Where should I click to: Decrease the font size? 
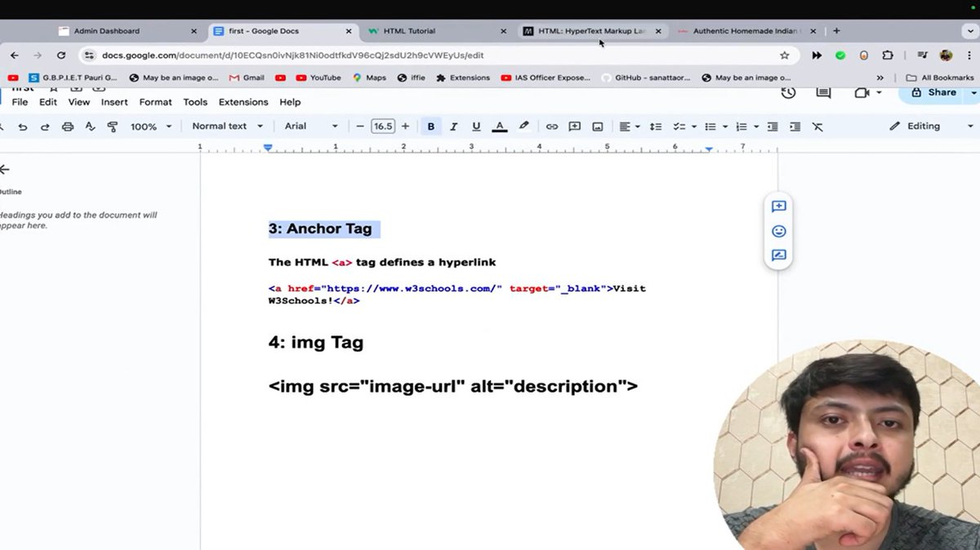(x=359, y=126)
